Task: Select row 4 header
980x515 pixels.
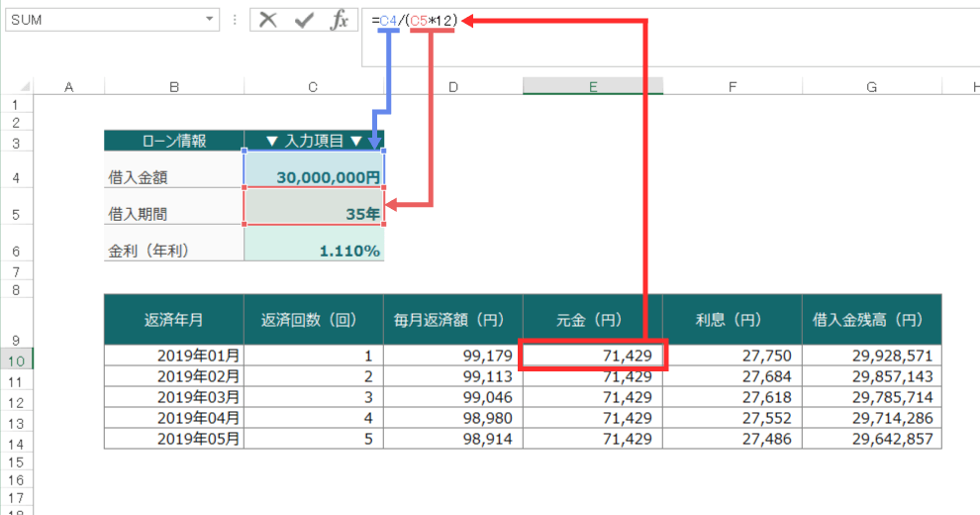Action: pyautogui.click(x=16, y=169)
